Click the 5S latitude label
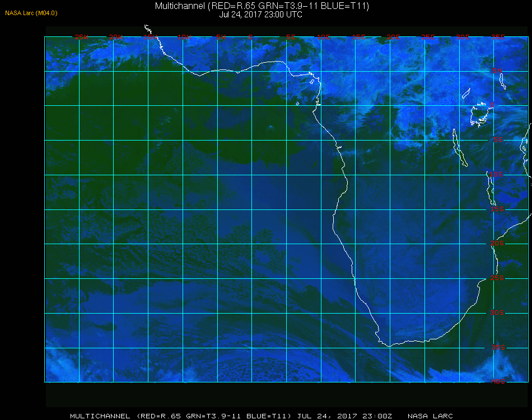 click(x=498, y=139)
